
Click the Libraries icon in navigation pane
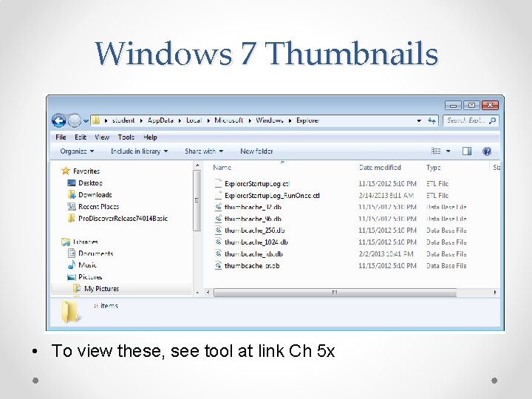66,242
